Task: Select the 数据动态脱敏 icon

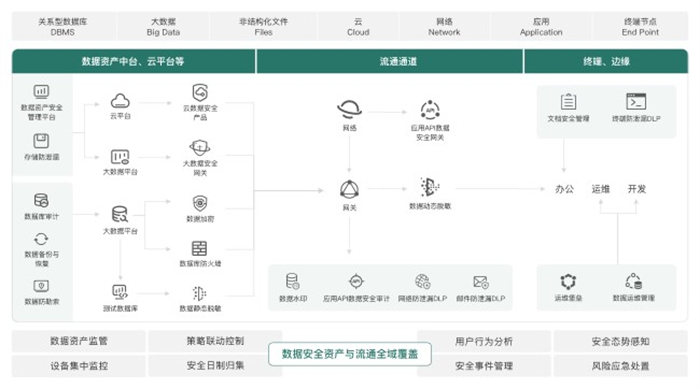Action: [x=429, y=187]
